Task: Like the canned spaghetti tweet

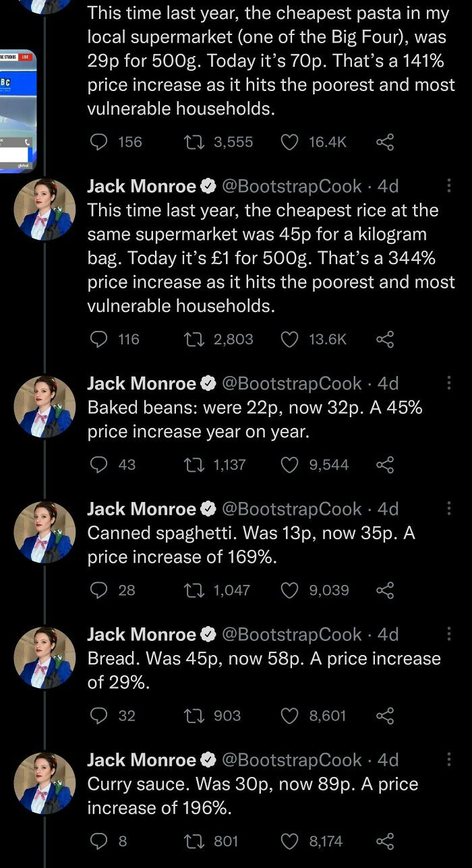Action: pos(291,590)
